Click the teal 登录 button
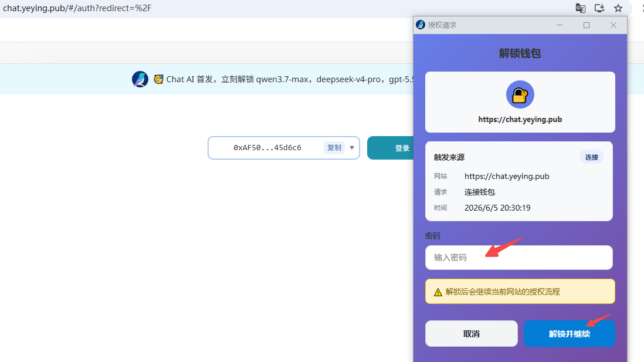This screenshot has height=362, width=644. [x=391, y=148]
